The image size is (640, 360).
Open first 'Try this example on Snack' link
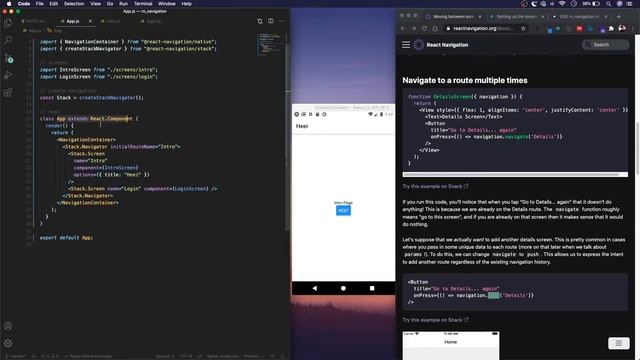(435, 186)
